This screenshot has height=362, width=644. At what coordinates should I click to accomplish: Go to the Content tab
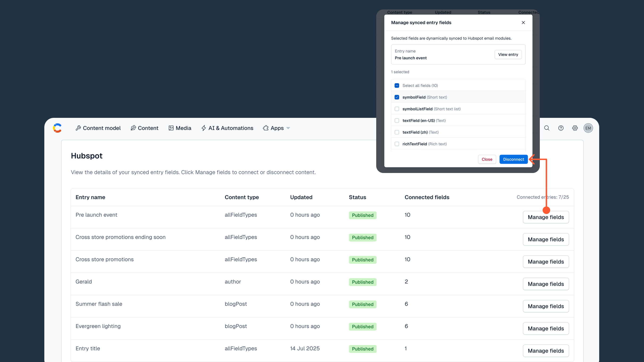(x=144, y=128)
